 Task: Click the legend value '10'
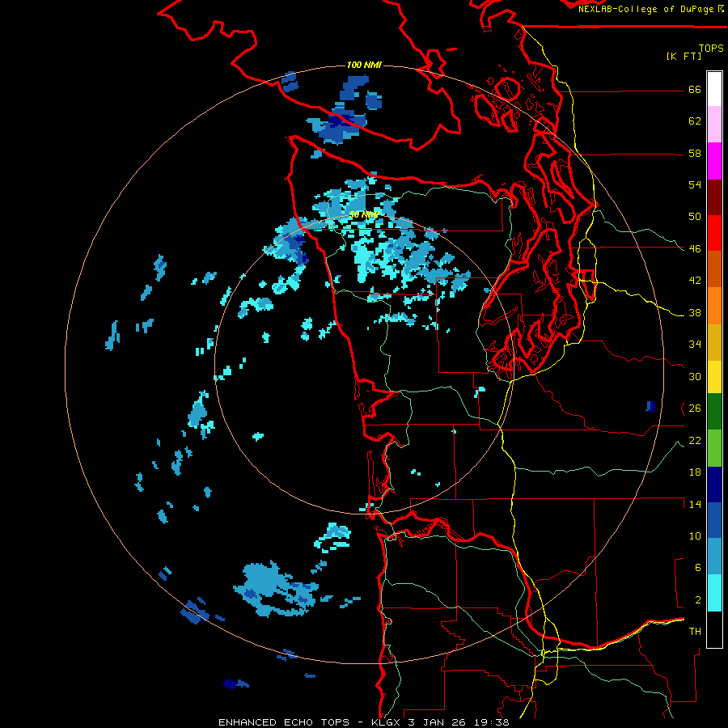695,535
